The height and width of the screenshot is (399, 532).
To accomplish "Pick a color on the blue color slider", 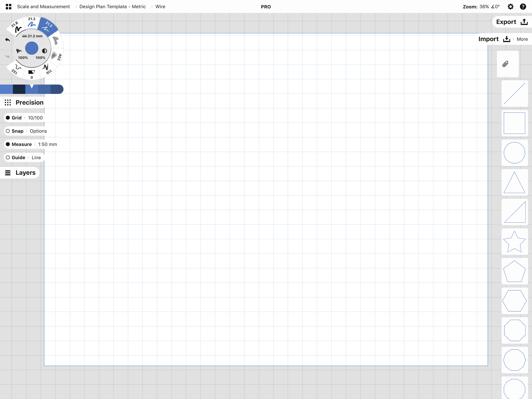I will [32, 89].
